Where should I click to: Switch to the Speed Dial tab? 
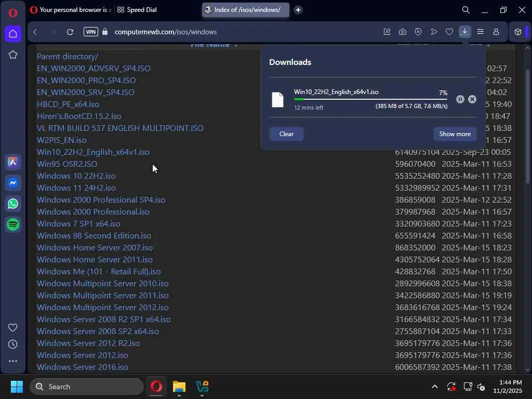tap(137, 10)
